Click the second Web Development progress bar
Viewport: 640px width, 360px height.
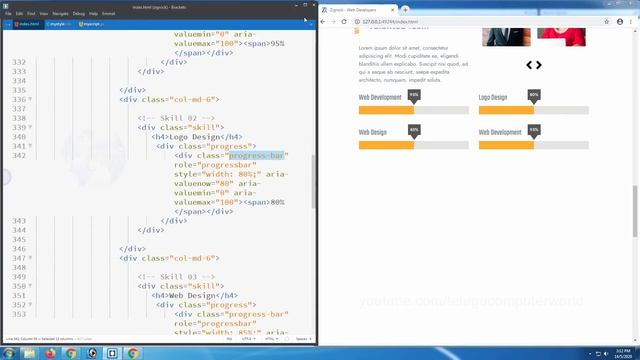click(x=534, y=145)
